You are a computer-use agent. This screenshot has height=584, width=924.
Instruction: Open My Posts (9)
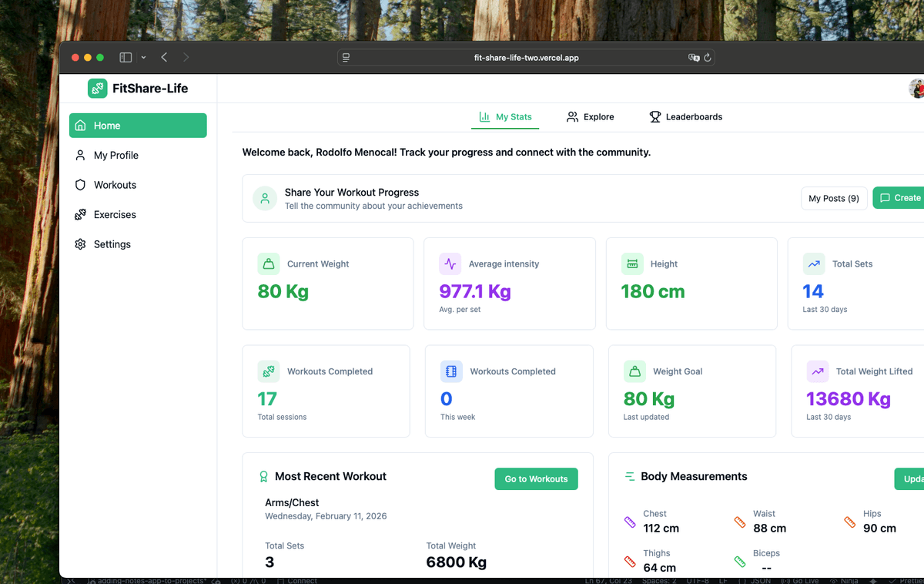coord(834,198)
